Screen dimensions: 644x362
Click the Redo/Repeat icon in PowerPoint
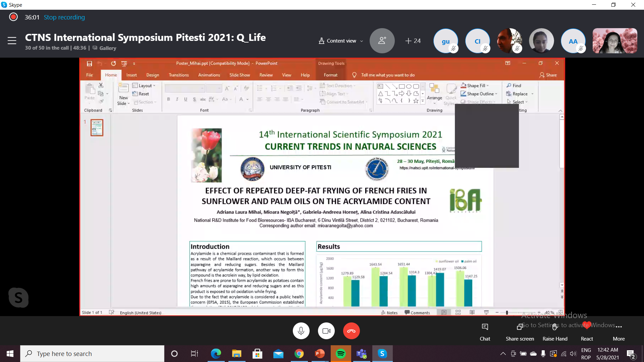pyautogui.click(x=113, y=63)
